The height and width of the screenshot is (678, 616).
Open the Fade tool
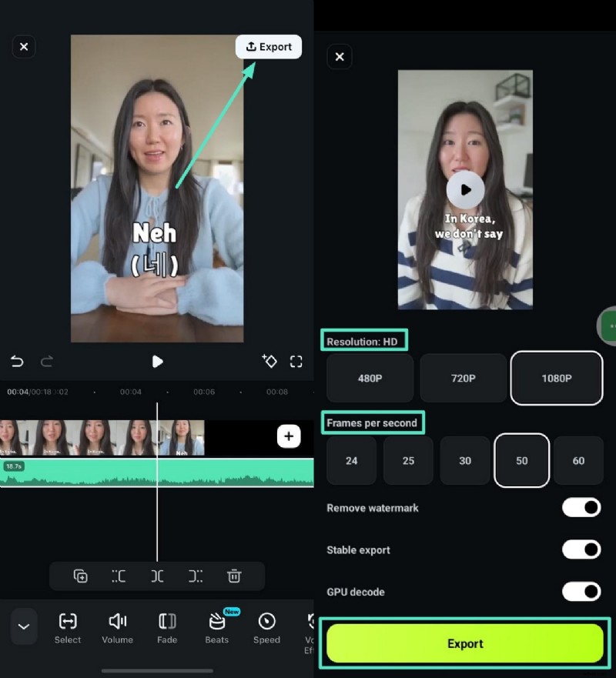click(166, 626)
